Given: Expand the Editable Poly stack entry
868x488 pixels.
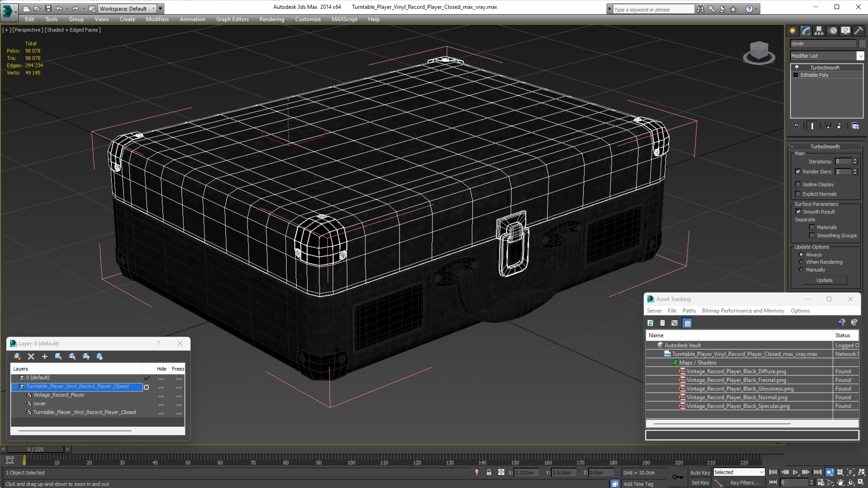Looking at the screenshot, I should (x=796, y=75).
